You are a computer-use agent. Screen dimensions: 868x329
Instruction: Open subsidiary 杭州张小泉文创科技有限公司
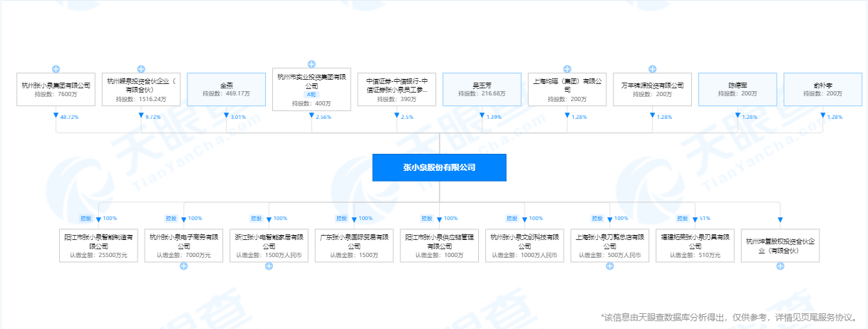(525, 245)
